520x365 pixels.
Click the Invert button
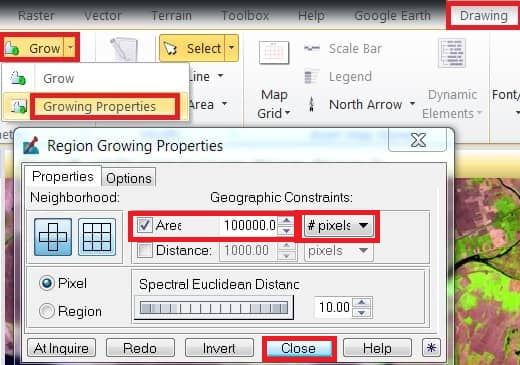[x=219, y=348]
